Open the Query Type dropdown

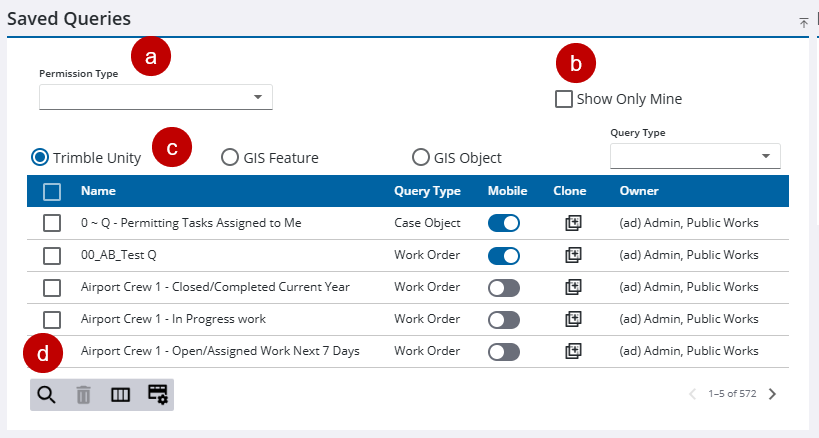point(695,156)
